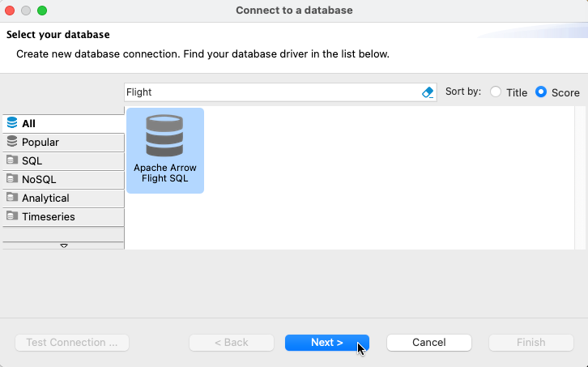Open the Popular category tab

[63, 143]
